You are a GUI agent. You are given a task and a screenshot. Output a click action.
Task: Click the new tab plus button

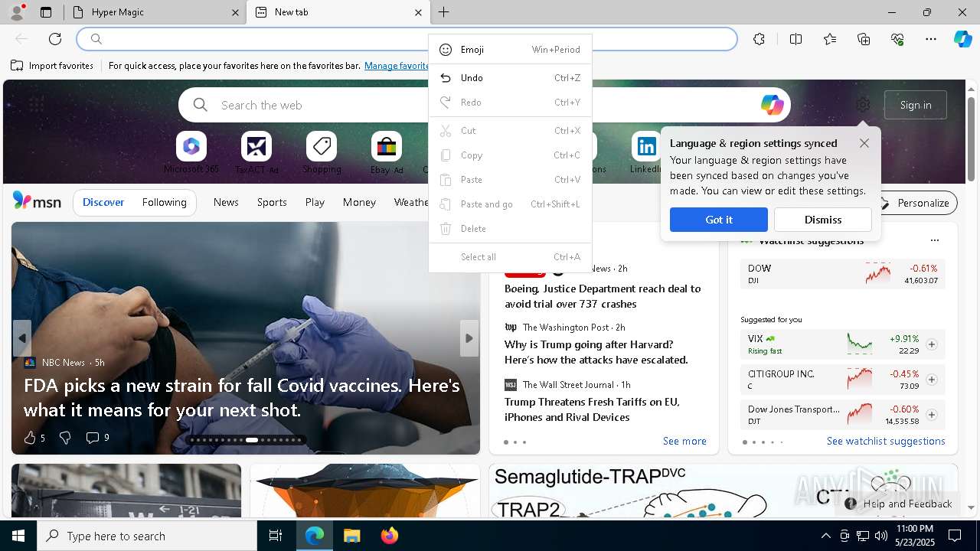click(x=444, y=12)
